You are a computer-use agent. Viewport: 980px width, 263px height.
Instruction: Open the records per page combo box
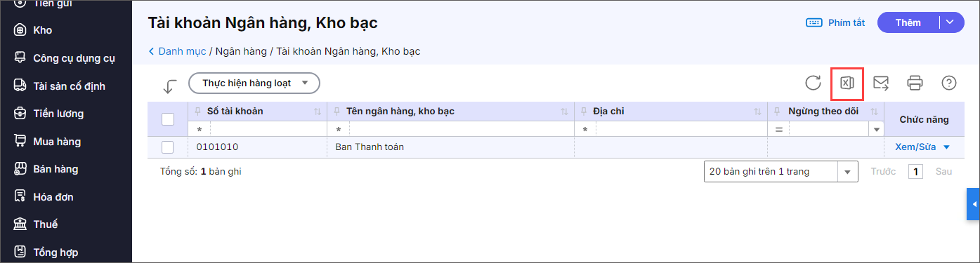[781, 171]
